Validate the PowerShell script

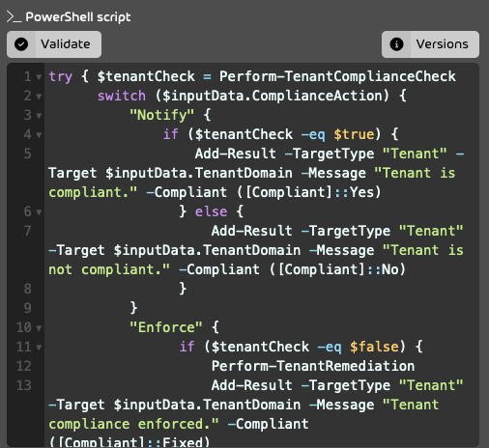click(54, 44)
